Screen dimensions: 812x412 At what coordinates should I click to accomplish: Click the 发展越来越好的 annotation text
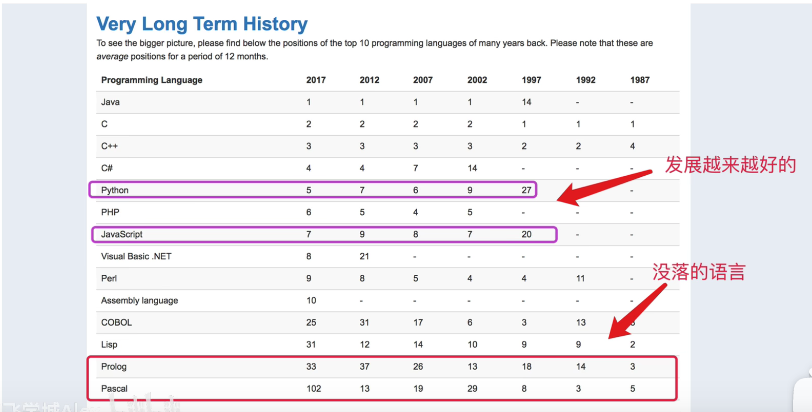(730, 165)
